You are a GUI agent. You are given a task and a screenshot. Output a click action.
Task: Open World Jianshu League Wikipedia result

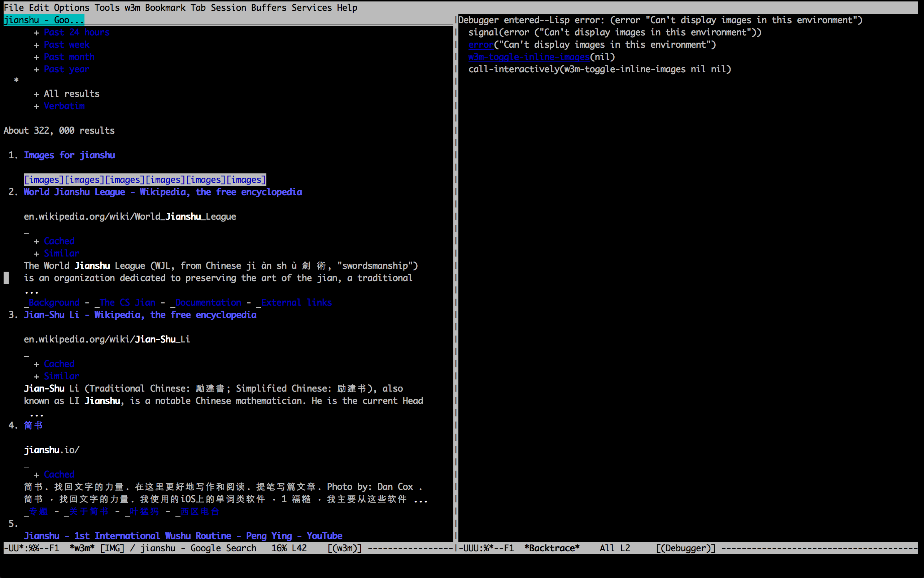point(163,192)
